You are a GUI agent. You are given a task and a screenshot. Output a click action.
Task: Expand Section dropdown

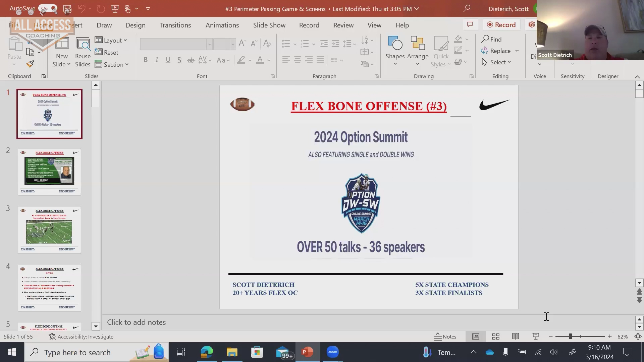(x=112, y=64)
